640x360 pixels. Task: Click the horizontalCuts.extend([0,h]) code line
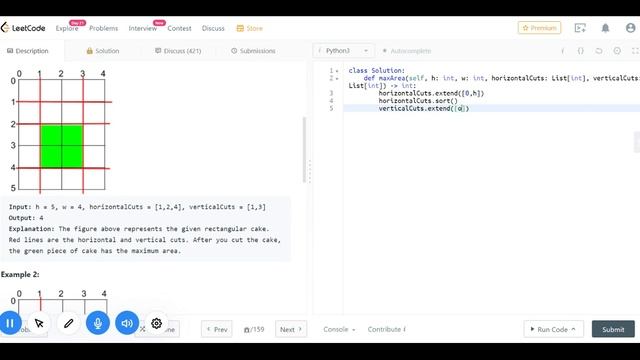pos(431,93)
